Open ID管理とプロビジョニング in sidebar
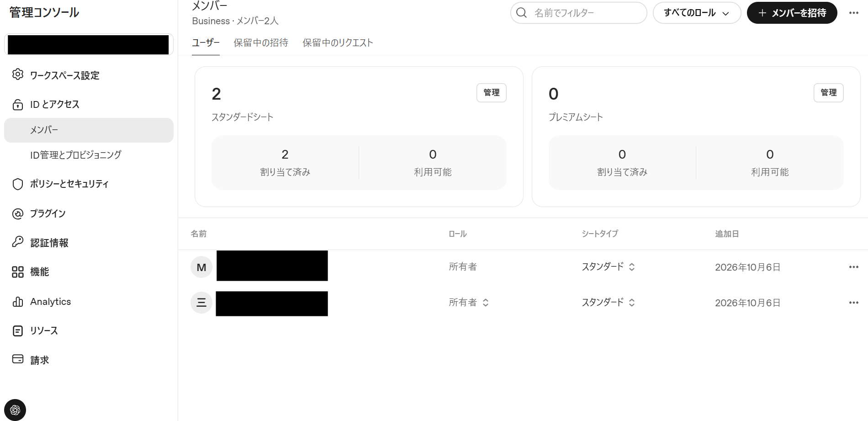This screenshot has height=421, width=868. tap(76, 155)
